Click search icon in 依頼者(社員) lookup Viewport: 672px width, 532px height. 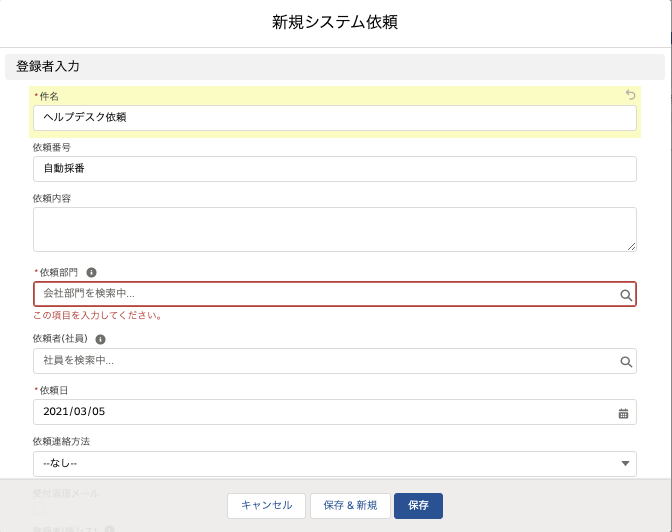(626, 361)
